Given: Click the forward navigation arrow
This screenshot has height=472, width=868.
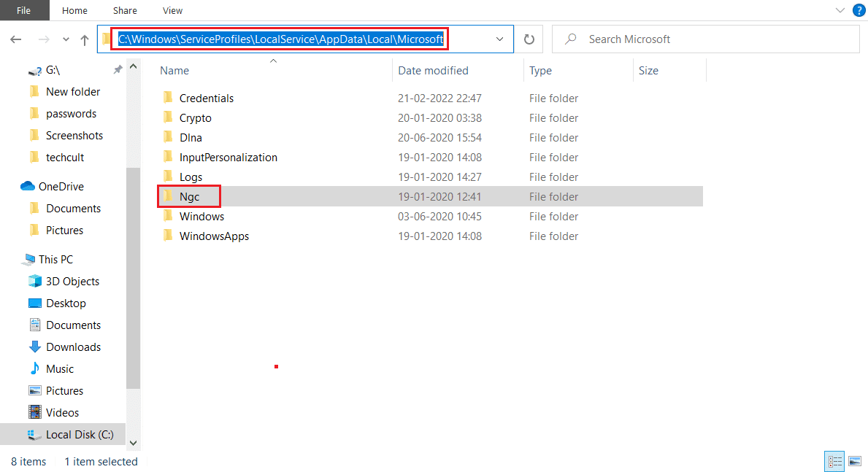Looking at the screenshot, I should pos(44,39).
